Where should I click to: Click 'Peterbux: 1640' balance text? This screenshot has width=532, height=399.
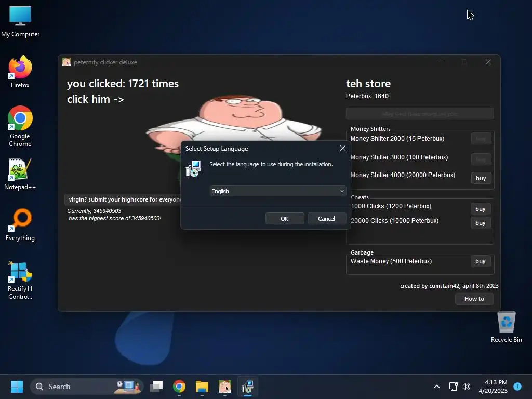(367, 96)
